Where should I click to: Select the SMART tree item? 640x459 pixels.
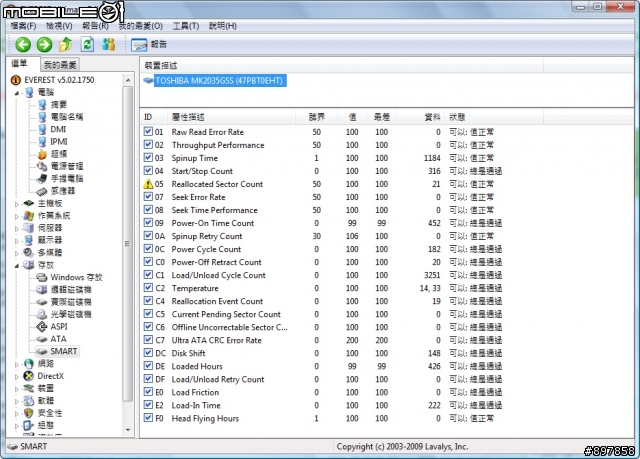click(63, 351)
